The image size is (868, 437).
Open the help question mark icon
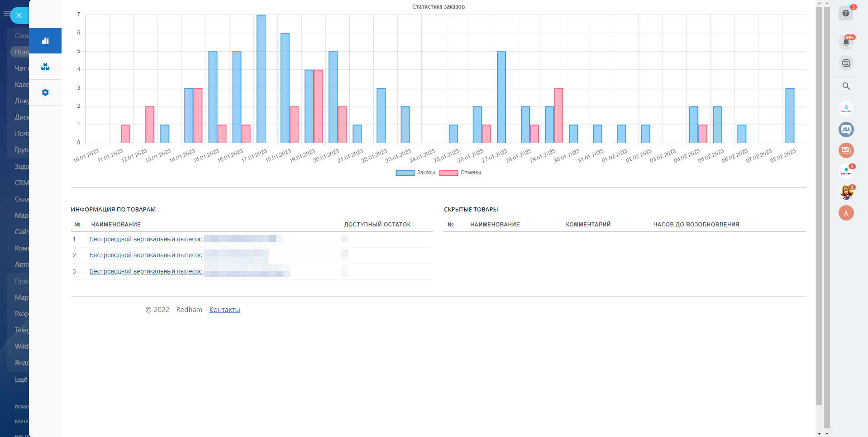click(x=846, y=13)
